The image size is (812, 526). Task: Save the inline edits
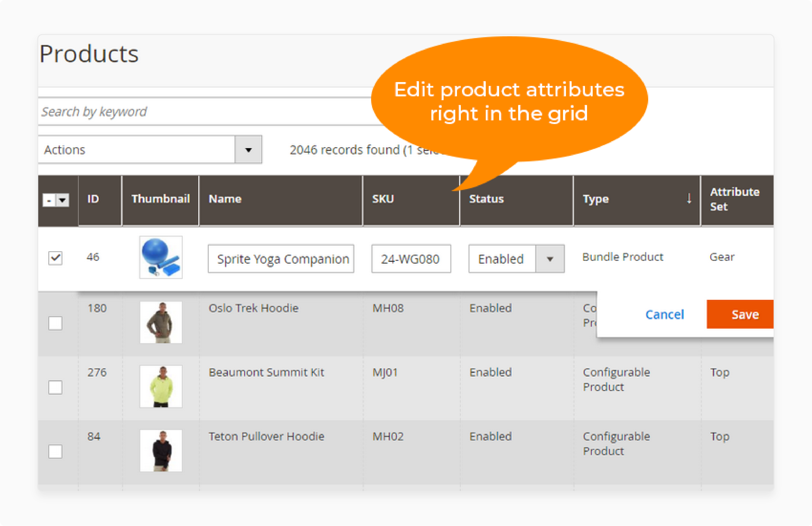coord(740,314)
